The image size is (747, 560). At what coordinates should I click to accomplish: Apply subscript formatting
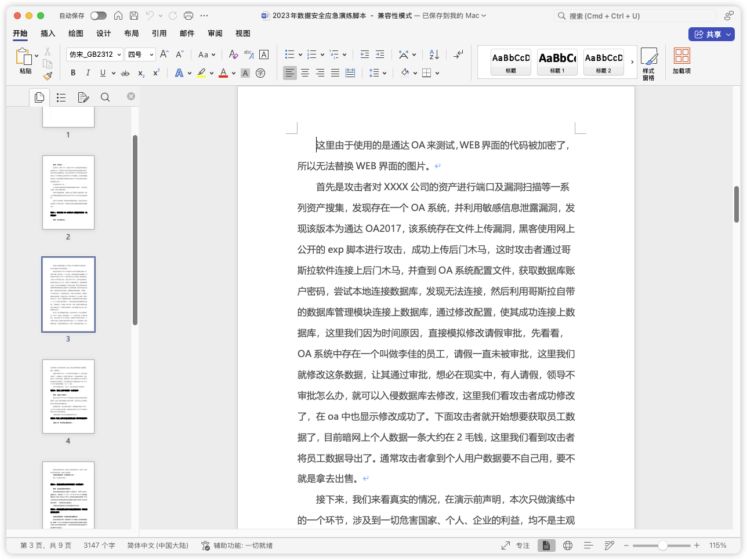(140, 72)
